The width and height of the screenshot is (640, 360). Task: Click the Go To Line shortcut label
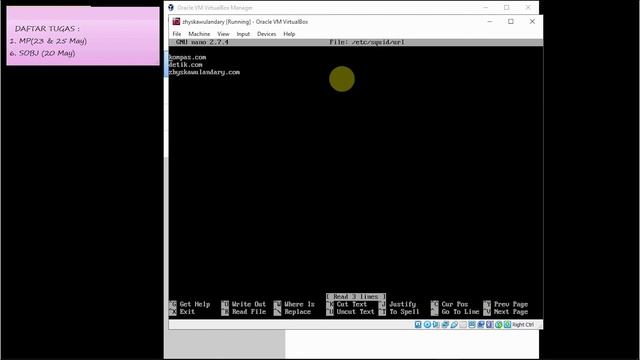pyautogui.click(x=460, y=312)
